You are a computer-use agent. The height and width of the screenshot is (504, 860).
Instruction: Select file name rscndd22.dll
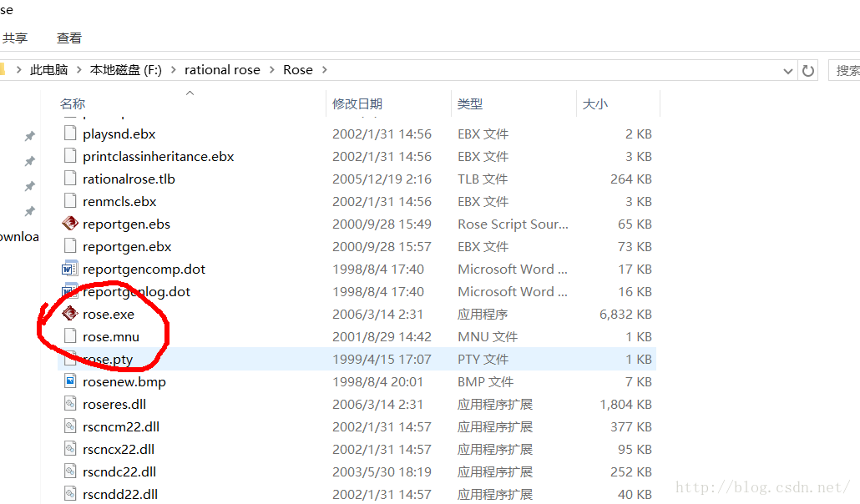click(x=120, y=494)
